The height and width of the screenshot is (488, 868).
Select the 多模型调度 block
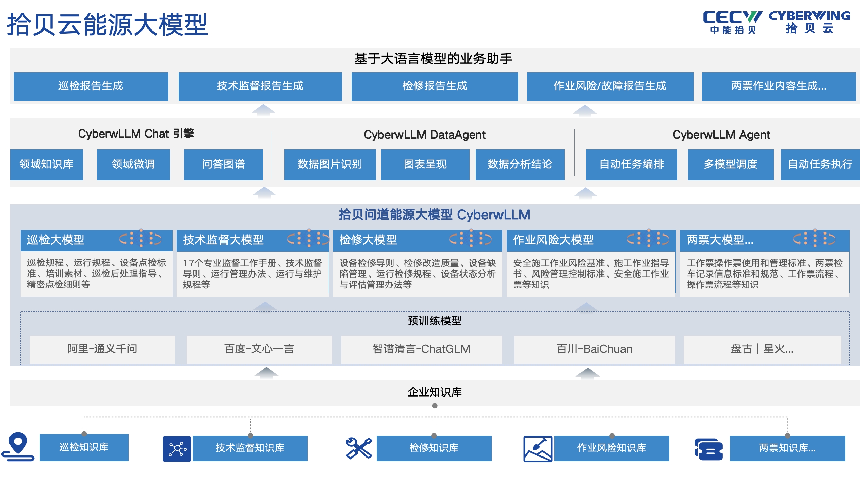coord(730,164)
